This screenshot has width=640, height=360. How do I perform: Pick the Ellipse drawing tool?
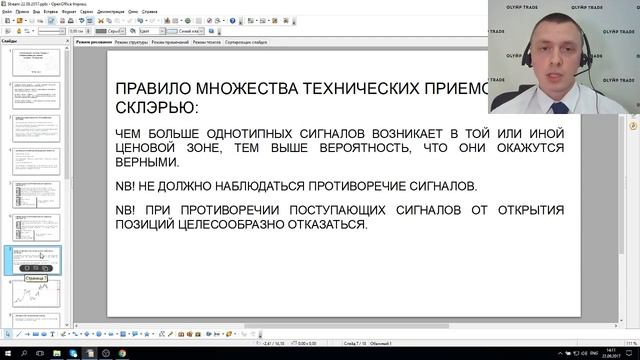(44, 334)
